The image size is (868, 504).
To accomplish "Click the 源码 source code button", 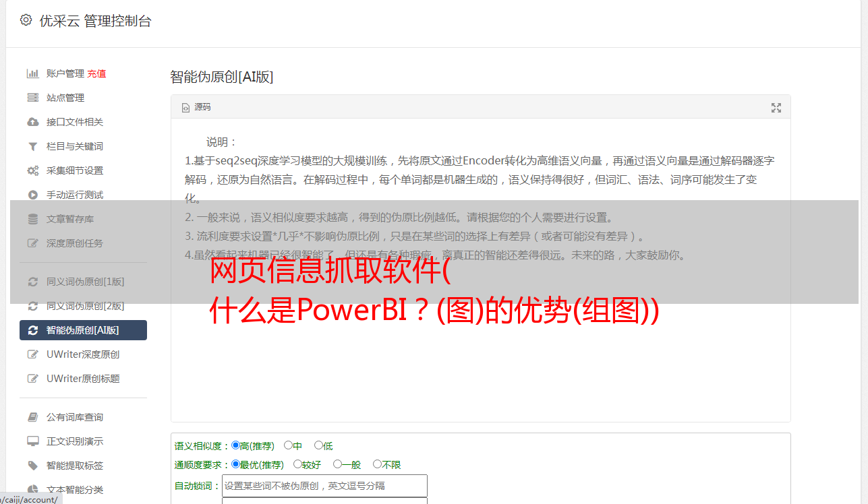I will click(x=196, y=107).
